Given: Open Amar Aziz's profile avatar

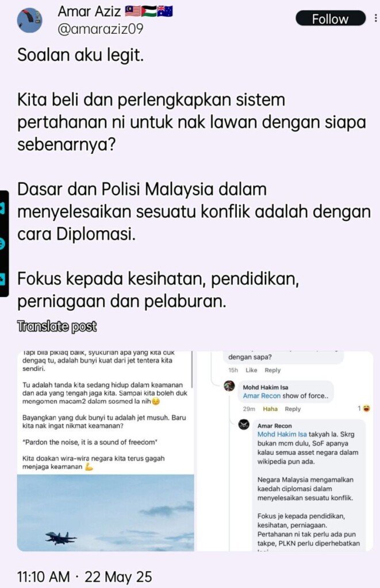Looking at the screenshot, I should pyautogui.click(x=29, y=21).
